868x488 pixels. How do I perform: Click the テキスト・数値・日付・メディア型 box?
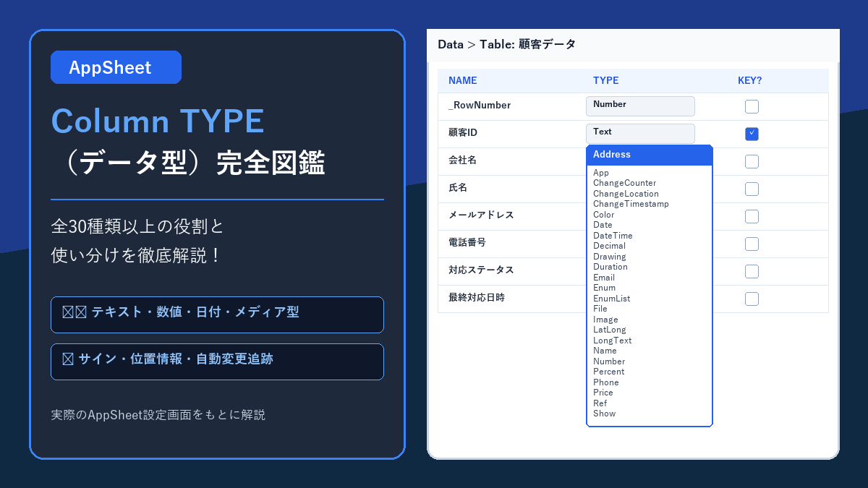point(217,314)
